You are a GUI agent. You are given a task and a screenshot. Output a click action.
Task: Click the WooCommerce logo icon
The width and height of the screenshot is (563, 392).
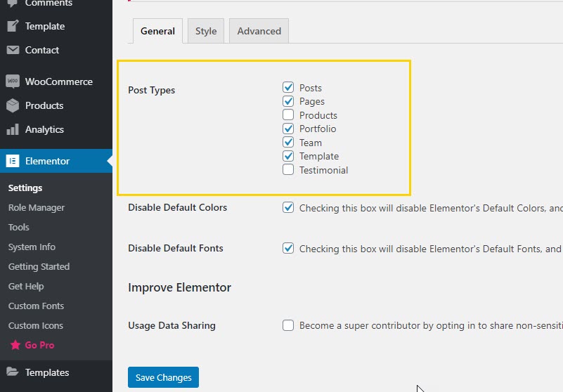(13, 81)
